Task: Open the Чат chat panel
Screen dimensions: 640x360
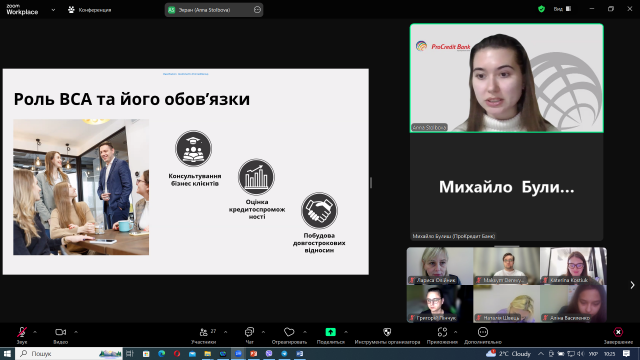Action: [x=249, y=335]
